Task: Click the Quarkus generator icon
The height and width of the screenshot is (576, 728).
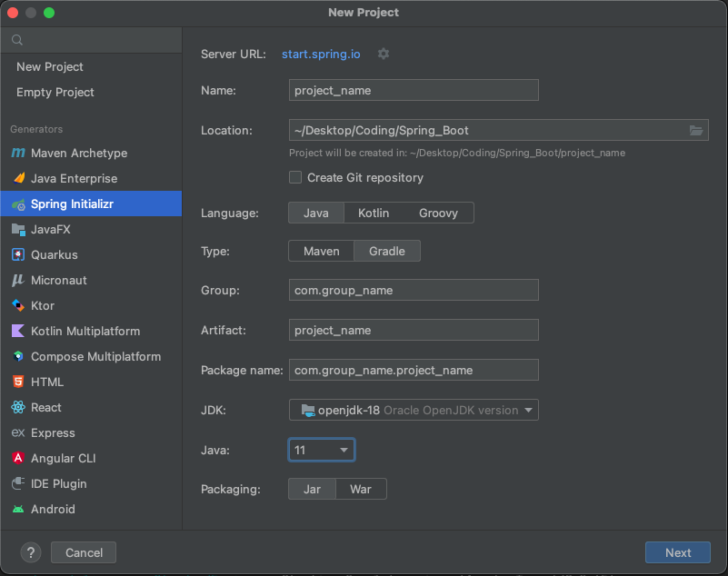Action: pyautogui.click(x=18, y=254)
